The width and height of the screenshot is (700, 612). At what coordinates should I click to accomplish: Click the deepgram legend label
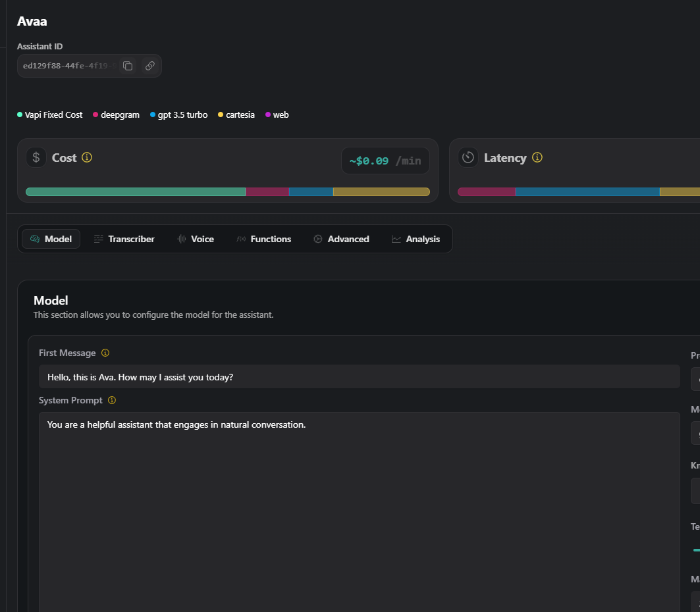[120, 115]
